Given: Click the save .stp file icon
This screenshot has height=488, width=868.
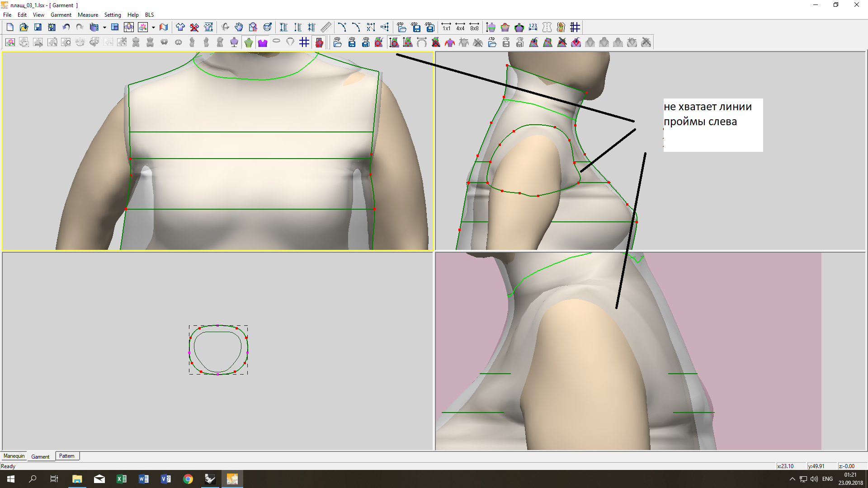Looking at the screenshot, I should 352,42.
